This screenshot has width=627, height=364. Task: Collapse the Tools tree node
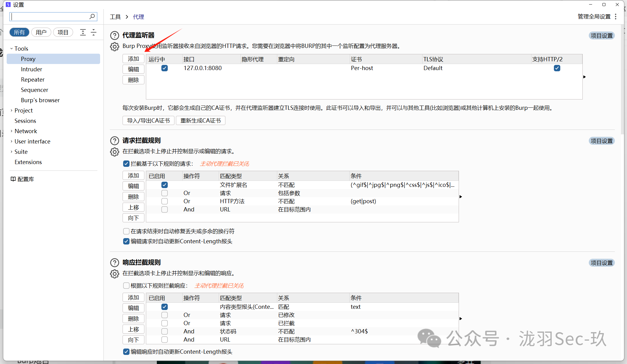pos(12,49)
